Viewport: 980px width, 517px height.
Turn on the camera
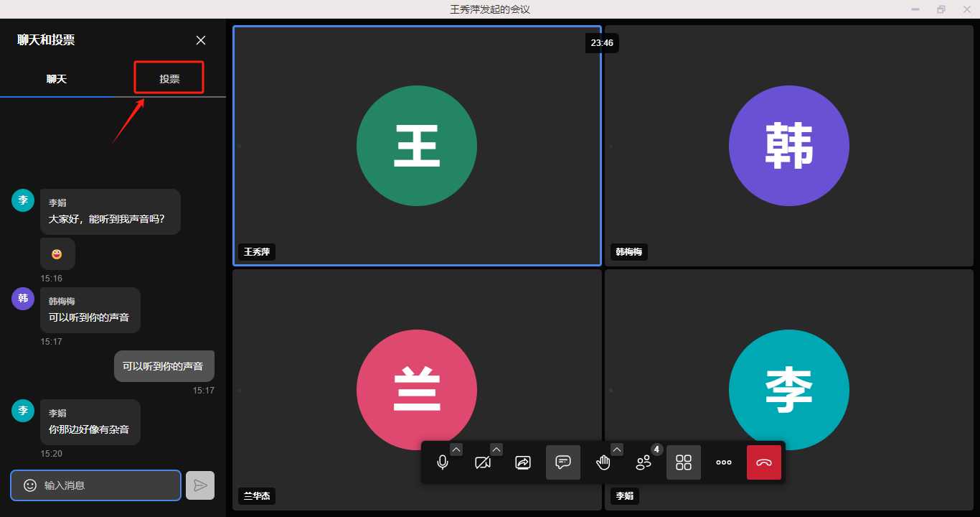tap(483, 462)
